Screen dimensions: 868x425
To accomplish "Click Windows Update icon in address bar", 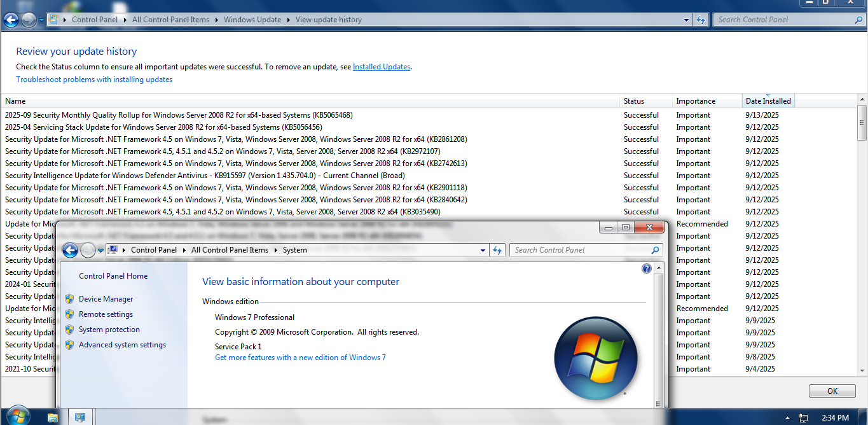I will coord(54,20).
